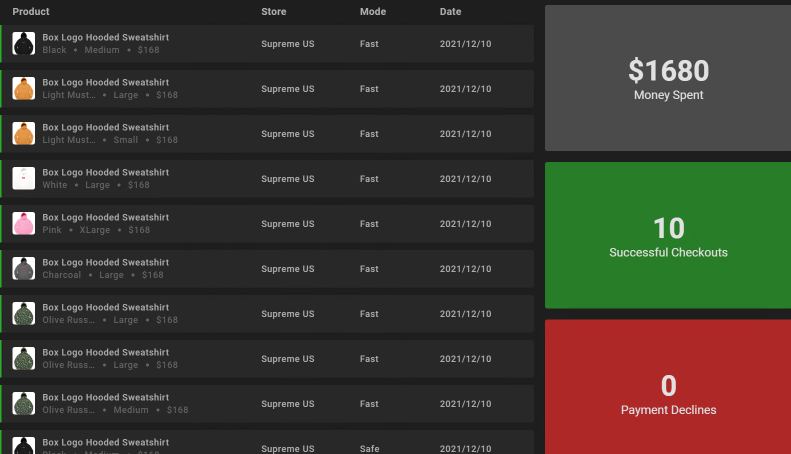Viewport: 791px width, 454px height.
Task: Click Supreme US in the Light Mustard Small row
Action: tap(288, 134)
